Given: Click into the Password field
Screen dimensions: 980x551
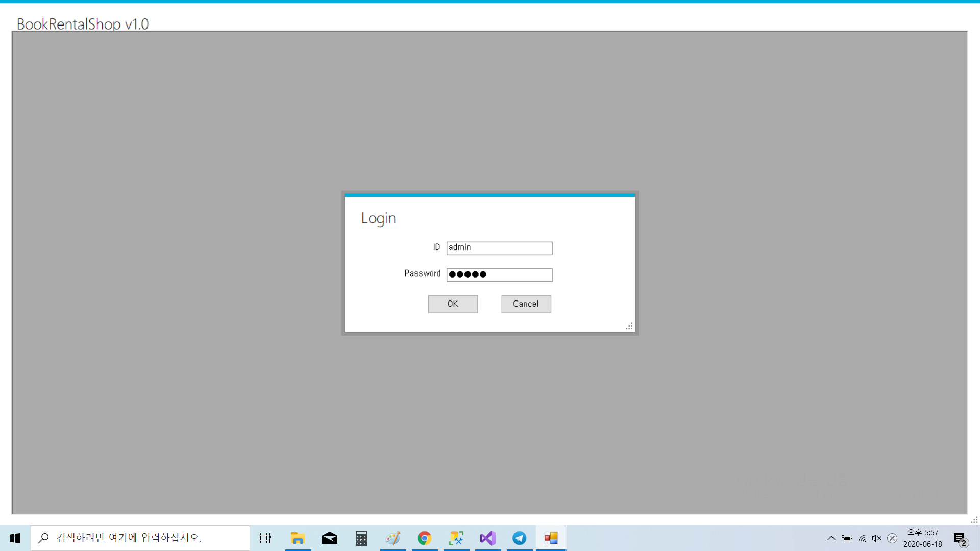Looking at the screenshot, I should [499, 275].
